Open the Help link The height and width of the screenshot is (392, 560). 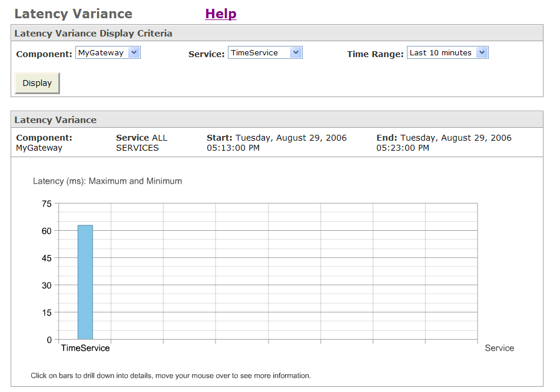pos(220,14)
